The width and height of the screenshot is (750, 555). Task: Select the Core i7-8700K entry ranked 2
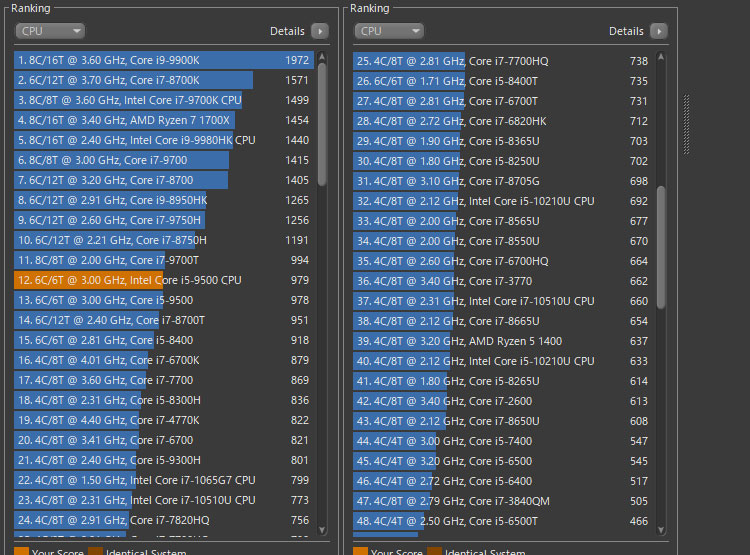coord(164,80)
